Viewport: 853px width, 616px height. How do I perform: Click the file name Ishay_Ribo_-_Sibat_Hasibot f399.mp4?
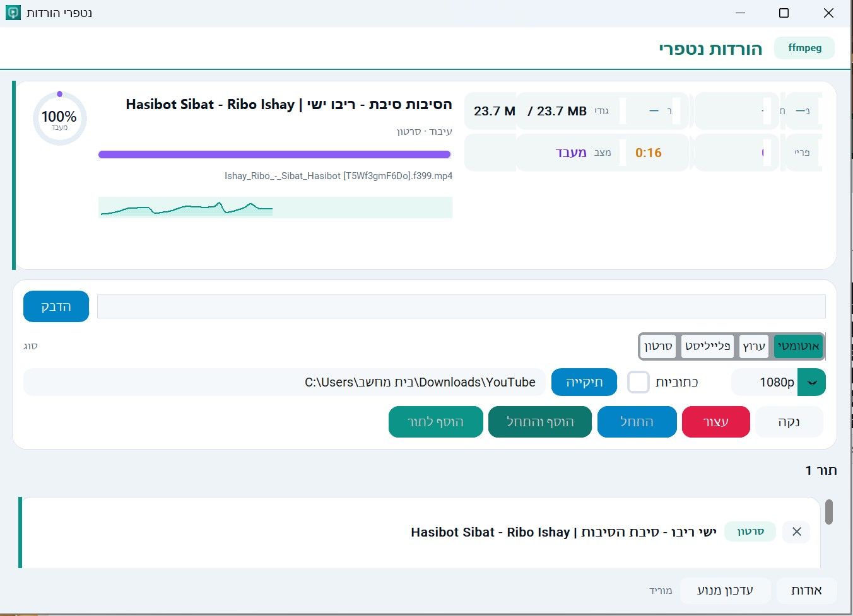click(338, 176)
